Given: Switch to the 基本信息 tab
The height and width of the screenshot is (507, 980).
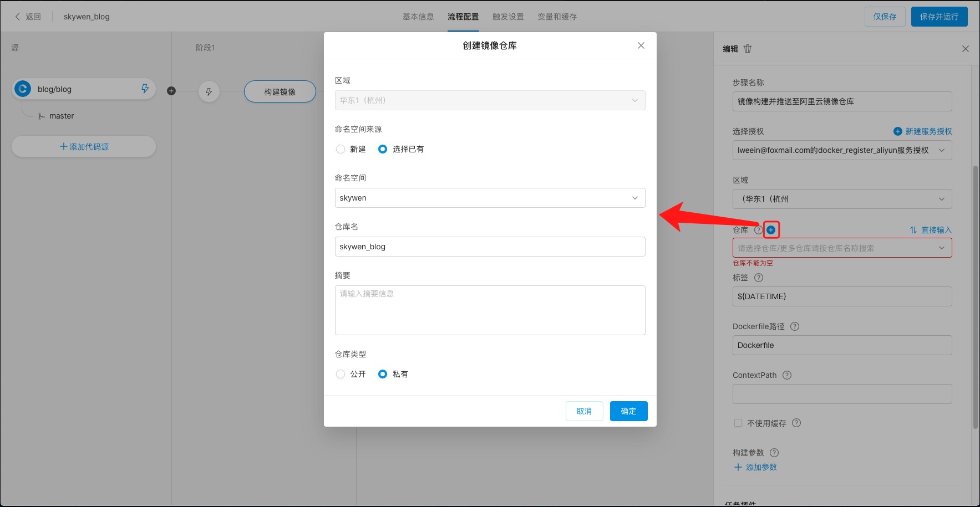Looking at the screenshot, I should pos(418,17).
